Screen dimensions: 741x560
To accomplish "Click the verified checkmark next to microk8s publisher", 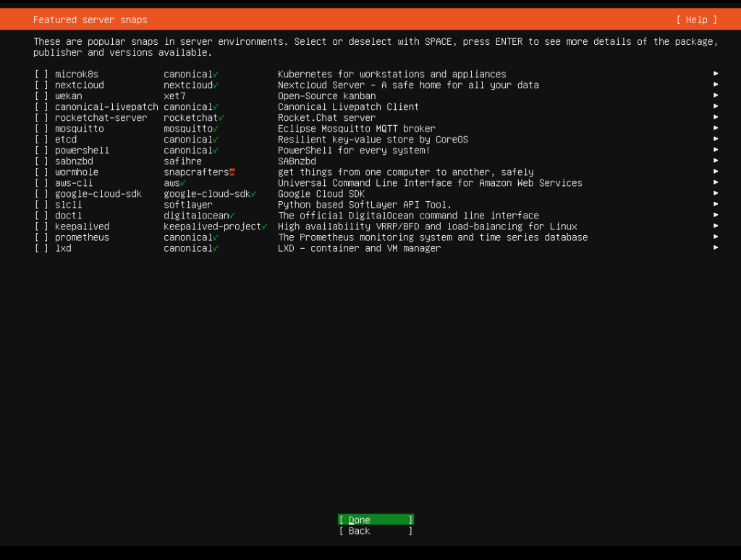I will [216, 75].
